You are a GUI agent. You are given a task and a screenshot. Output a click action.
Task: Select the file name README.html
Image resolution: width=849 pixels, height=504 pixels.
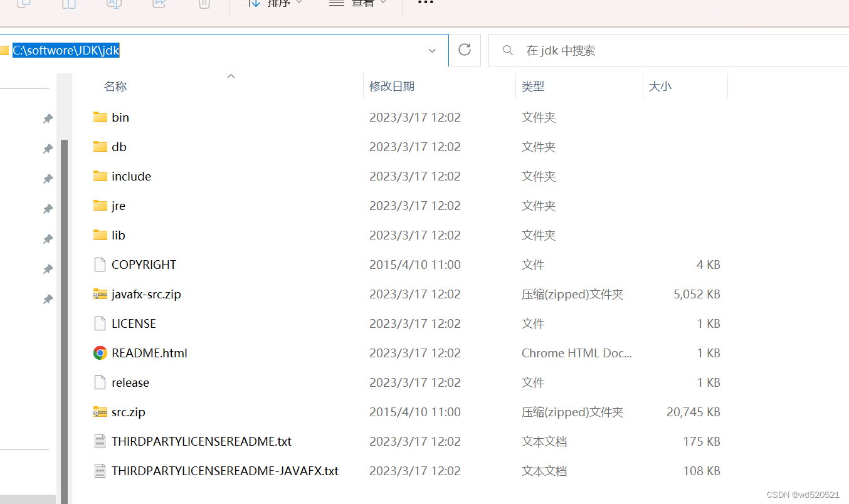[x=149, y=353]
